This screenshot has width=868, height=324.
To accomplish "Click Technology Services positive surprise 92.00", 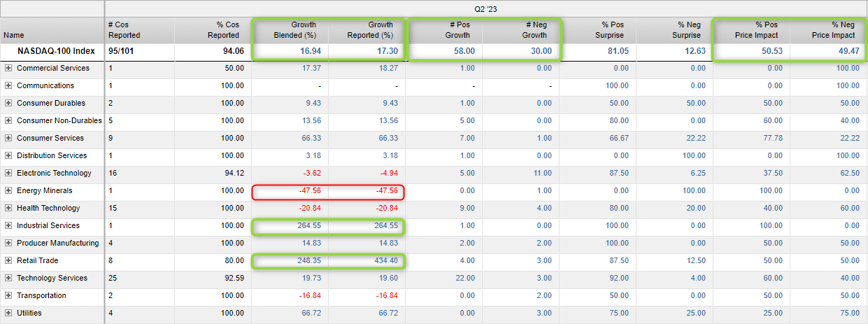I will tap(619, 279).
